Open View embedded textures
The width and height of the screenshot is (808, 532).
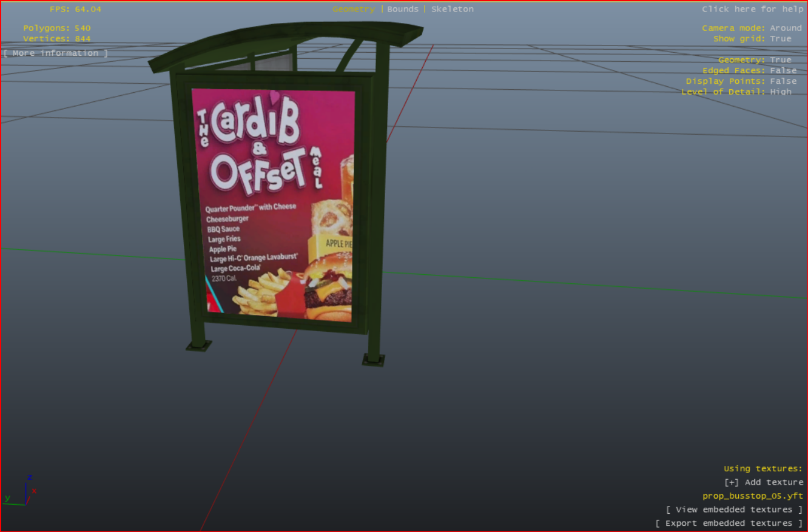(734, 510)
